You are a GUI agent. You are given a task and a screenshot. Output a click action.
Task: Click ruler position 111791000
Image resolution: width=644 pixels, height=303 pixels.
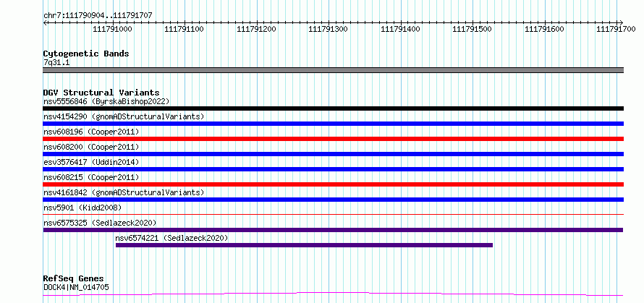point(113,29)
